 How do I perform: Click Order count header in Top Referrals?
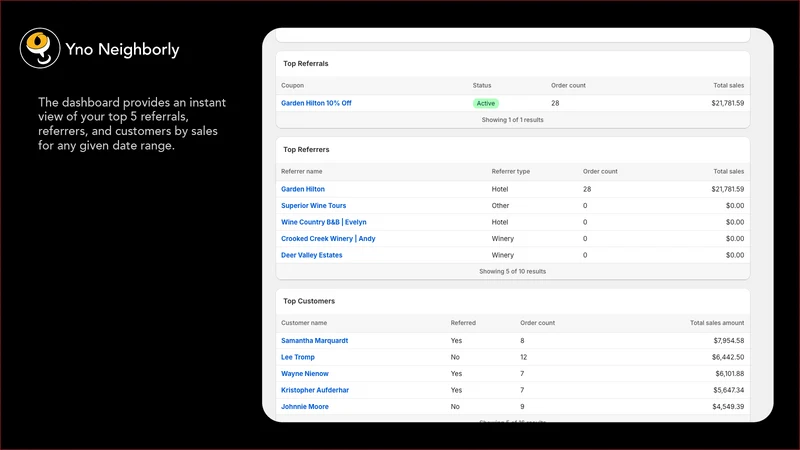tap(568, 85)
